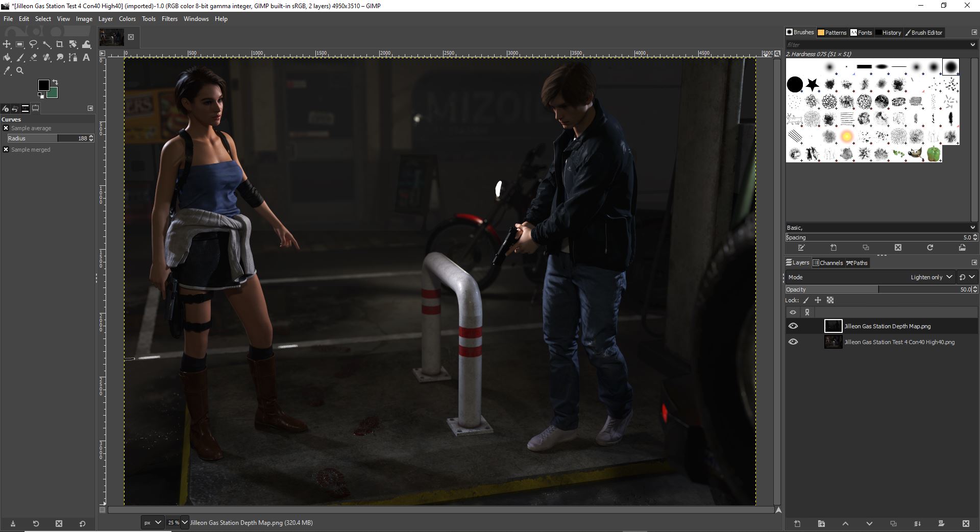Open the px unit dropdown in status bar

pos(152,523)
